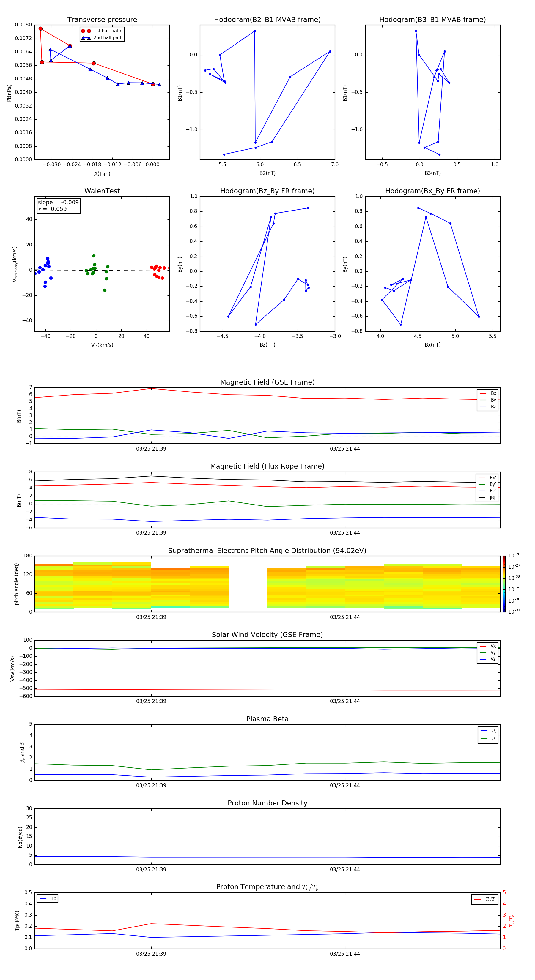535x980 pixels.
Task: Select the "2nd half path" legend entry
Action: coord(102,38)
